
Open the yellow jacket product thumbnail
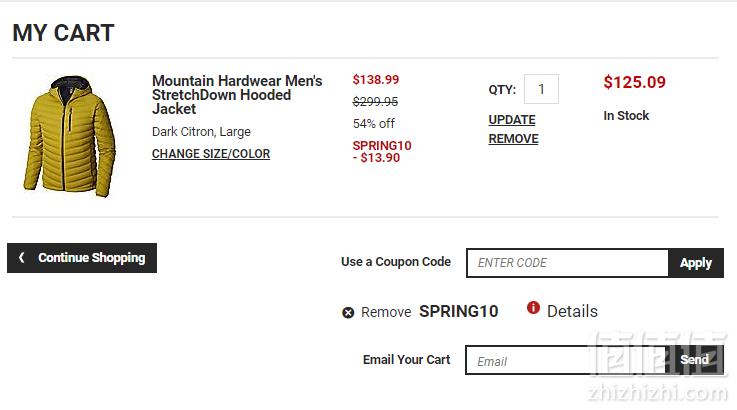(69, 136)
